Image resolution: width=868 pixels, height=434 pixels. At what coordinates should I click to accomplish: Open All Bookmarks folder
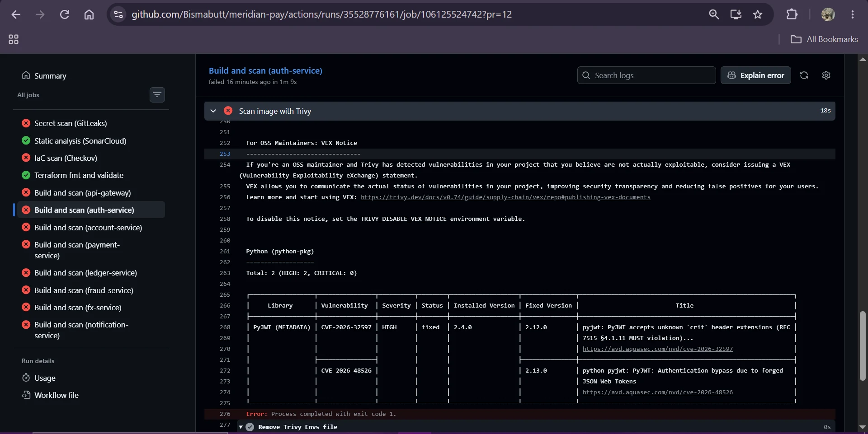[x=824, y=39]
